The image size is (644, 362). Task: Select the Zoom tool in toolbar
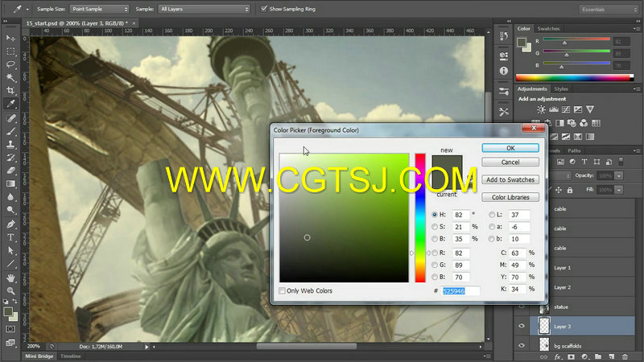pyautogui.click(x=10, y=291)
